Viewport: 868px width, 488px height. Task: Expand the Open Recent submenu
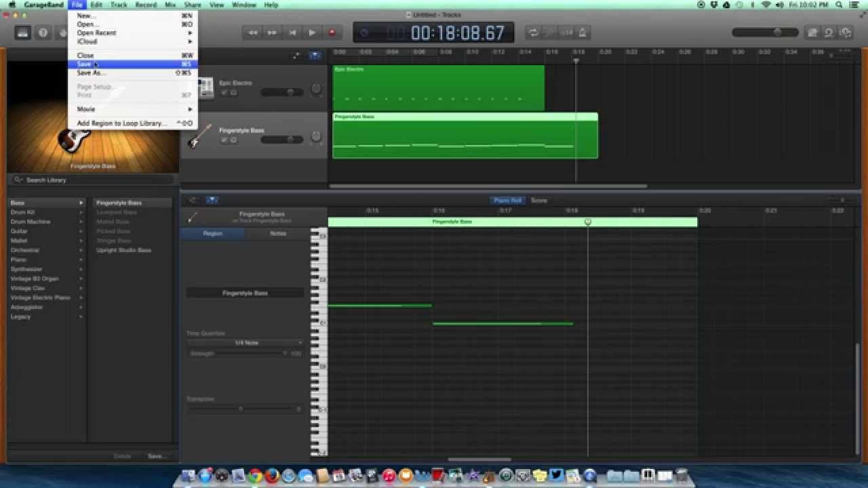[x=133, y=33]
